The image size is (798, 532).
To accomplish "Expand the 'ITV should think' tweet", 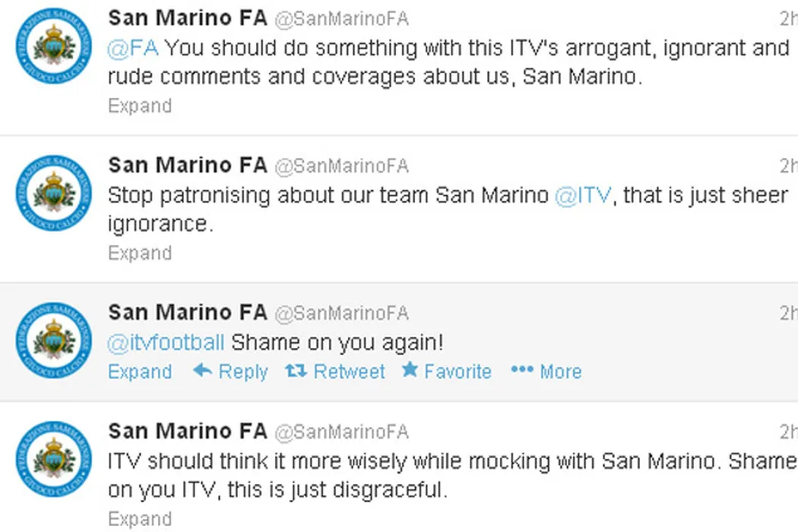I will (140, 519).
